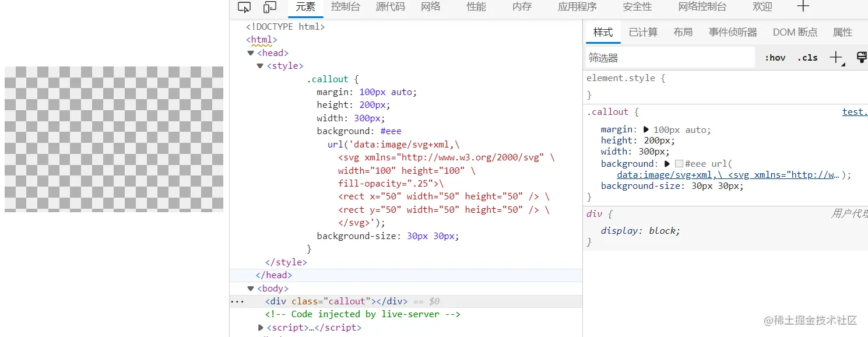Open the 网络 tab
Image resolution: width=868 pixels, height=337 pixels.
pos(431,7)
